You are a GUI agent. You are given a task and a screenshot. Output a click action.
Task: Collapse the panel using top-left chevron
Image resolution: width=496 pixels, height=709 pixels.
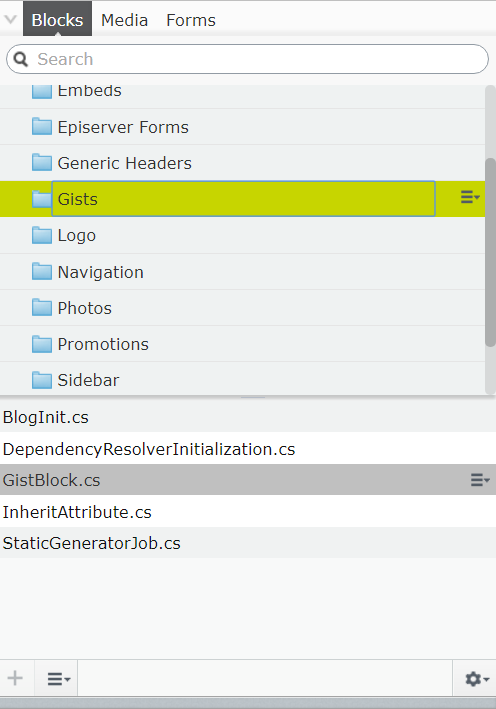click(10, 19)
